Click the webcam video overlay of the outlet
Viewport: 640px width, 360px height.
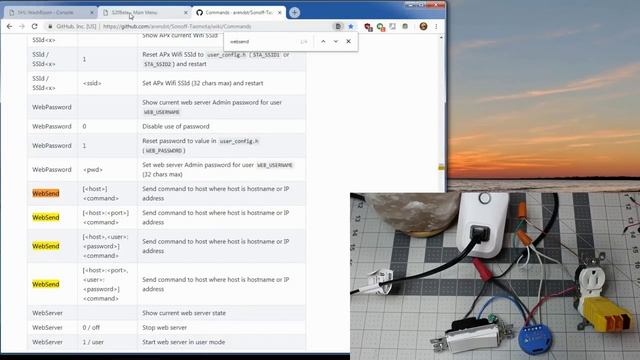pos(495,276)
